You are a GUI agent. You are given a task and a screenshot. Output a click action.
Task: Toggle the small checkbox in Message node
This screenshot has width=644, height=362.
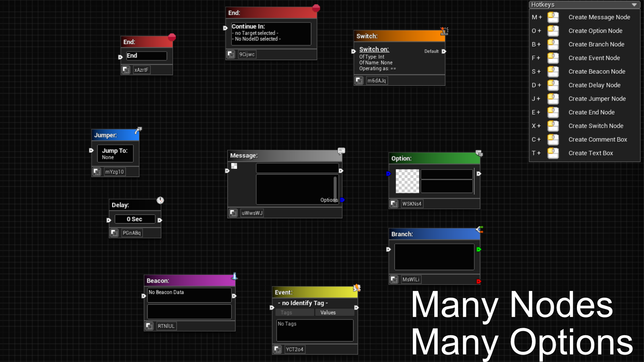tap(234, 166)
